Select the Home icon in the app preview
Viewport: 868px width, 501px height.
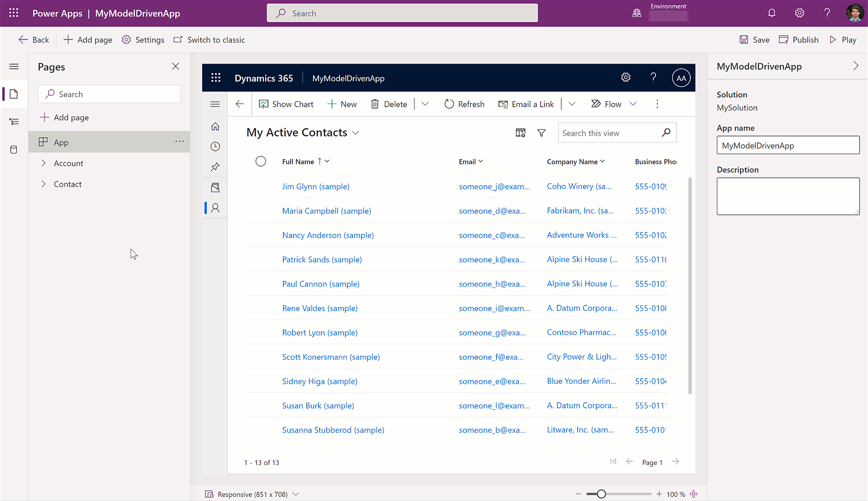215,126
